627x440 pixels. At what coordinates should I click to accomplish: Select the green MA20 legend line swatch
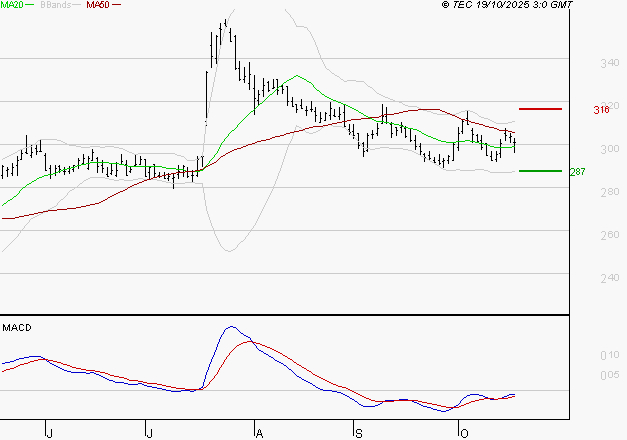(x=30, y=5)
